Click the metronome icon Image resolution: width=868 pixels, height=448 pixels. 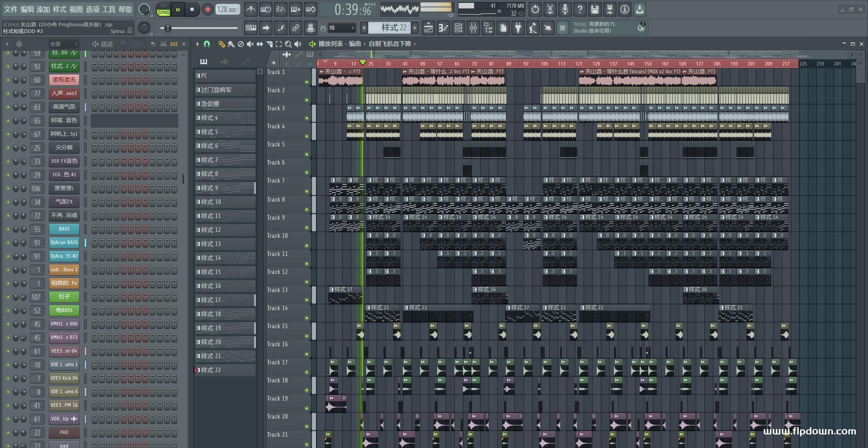coord(251,9)
